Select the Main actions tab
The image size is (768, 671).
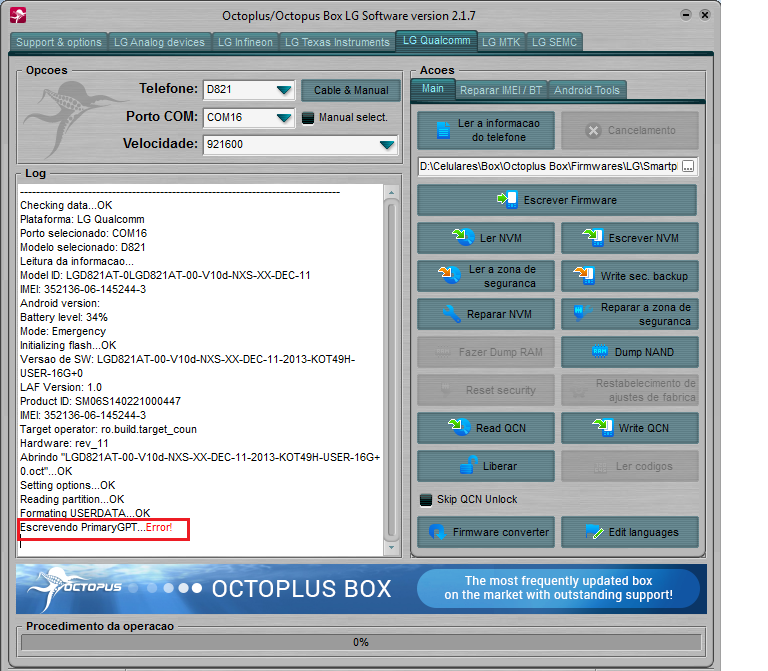(x=433, y=89)
